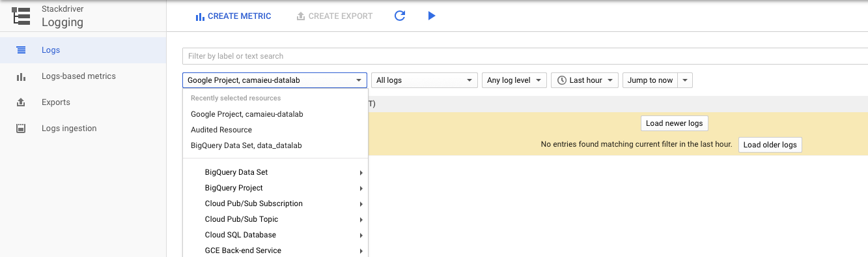This screenshot has width=868, height=257.
Task: Click the Stackdriver Logging product icon
Action: pos(21,16)
